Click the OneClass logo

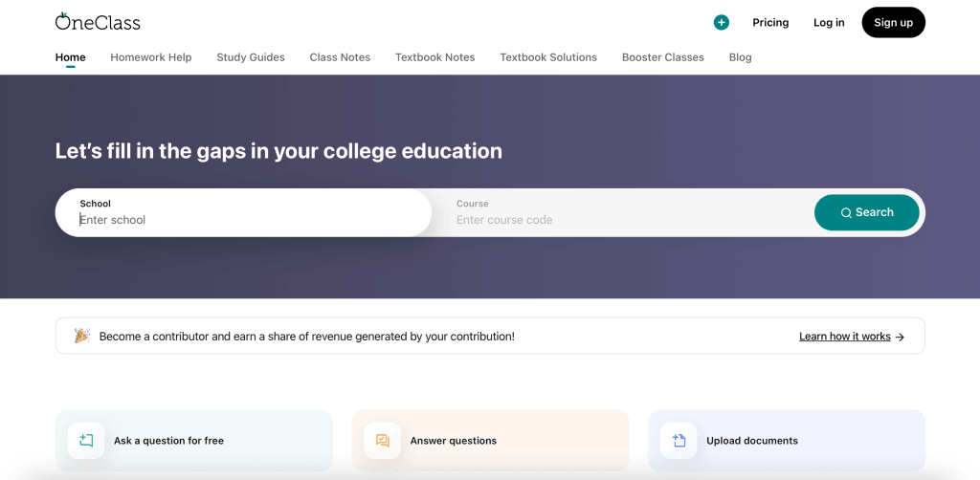[98, 22]
